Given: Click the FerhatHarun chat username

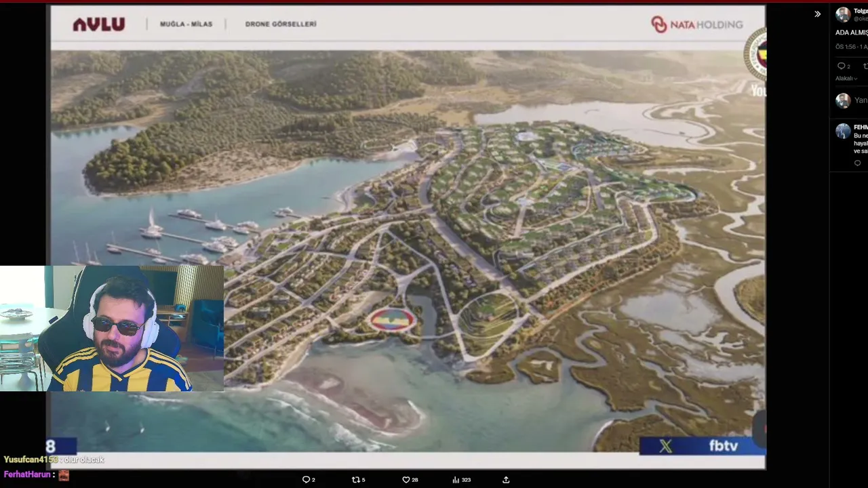Looking at the screenshot, I should 28,475.
